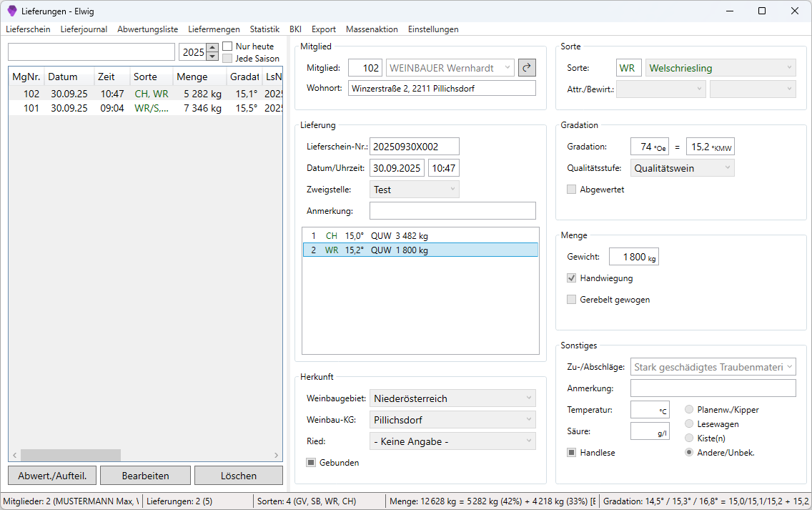The width and height of the screenshot is (812, 510).
Task: Click the Gewicht field 1 800 kg
Action: [634, 257]
